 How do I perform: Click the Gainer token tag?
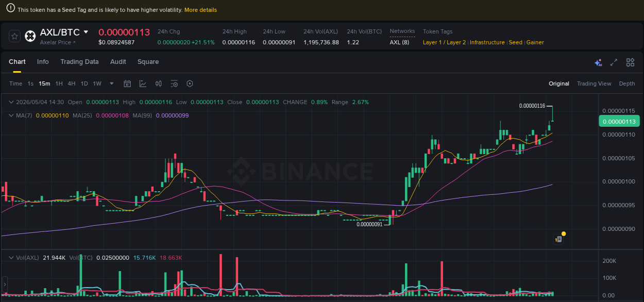point(535,42)
